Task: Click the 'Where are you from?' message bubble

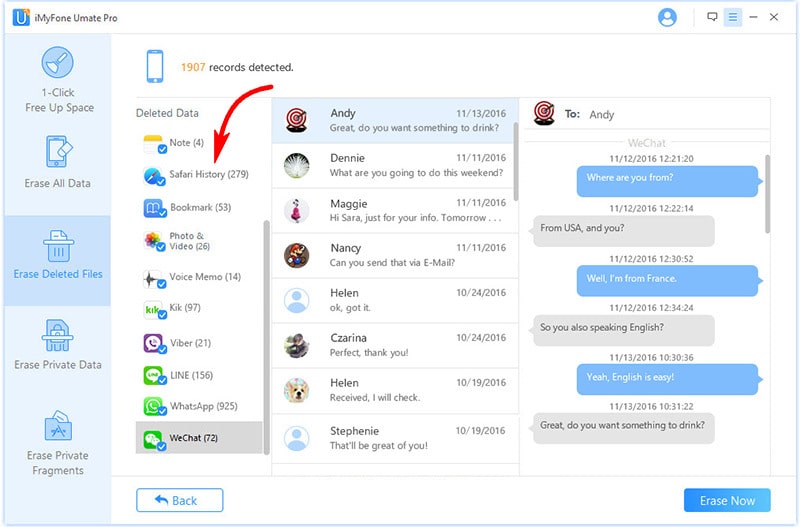Action: tap(668, 181)
